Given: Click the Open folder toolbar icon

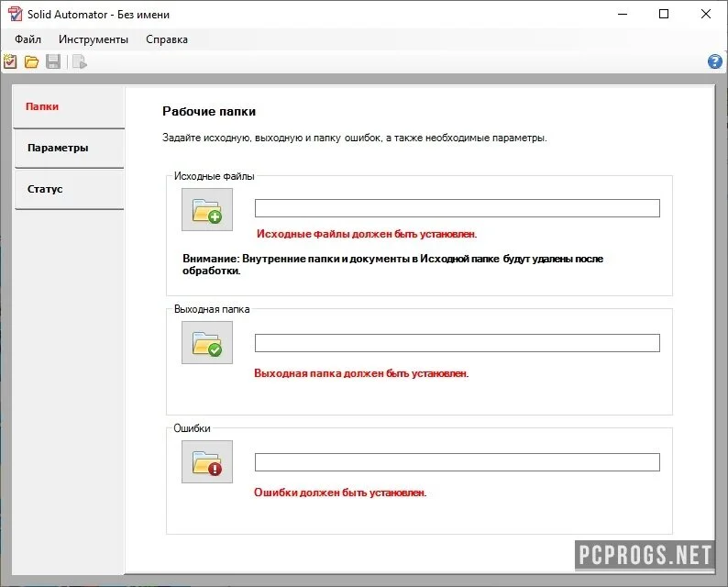Looking at the screenshot, I should click(x=31, y=61).
